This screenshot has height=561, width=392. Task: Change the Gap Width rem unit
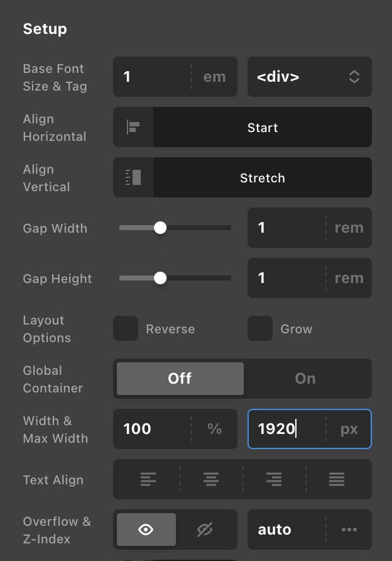coord(349,228)
